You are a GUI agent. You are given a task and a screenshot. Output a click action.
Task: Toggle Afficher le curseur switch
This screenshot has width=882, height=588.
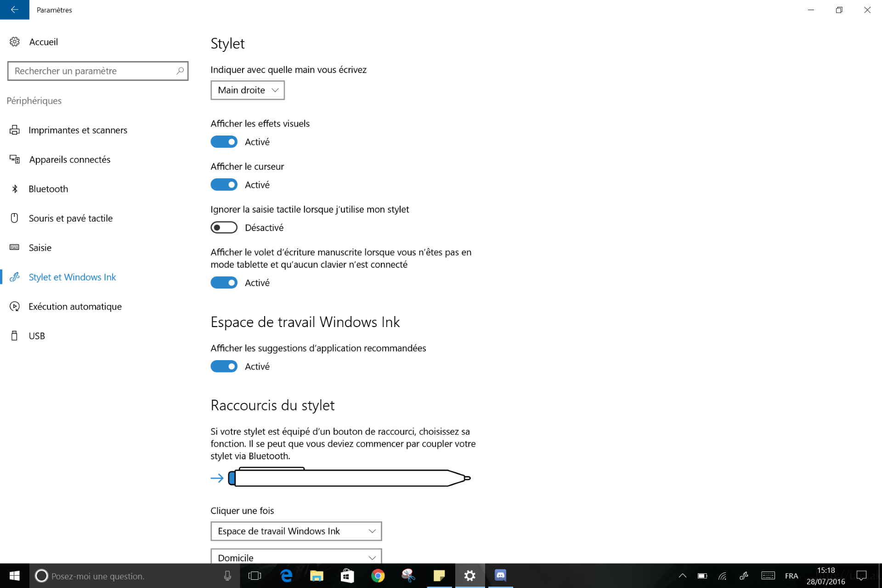click(224, 185)
